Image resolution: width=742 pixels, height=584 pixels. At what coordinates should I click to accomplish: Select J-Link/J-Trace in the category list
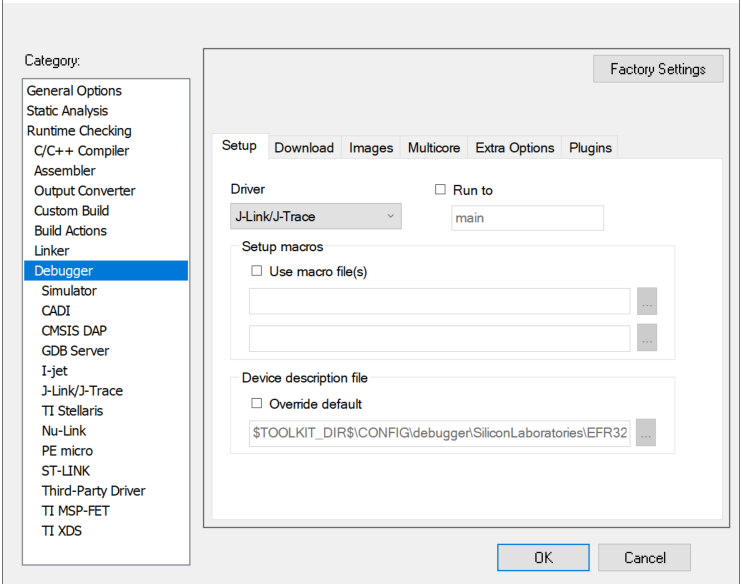(82, 391)
